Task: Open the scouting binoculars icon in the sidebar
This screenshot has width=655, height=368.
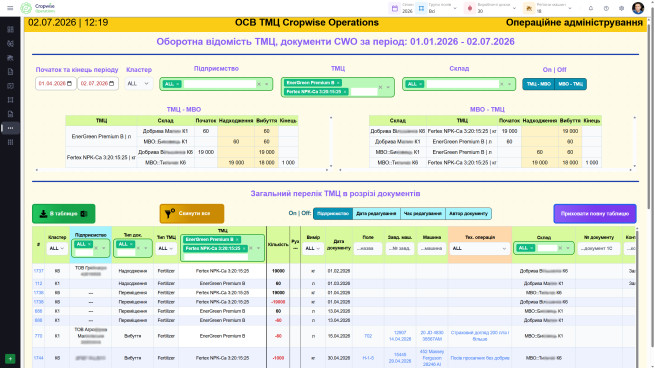Action: pyautogui.click(x=10, y=43)
